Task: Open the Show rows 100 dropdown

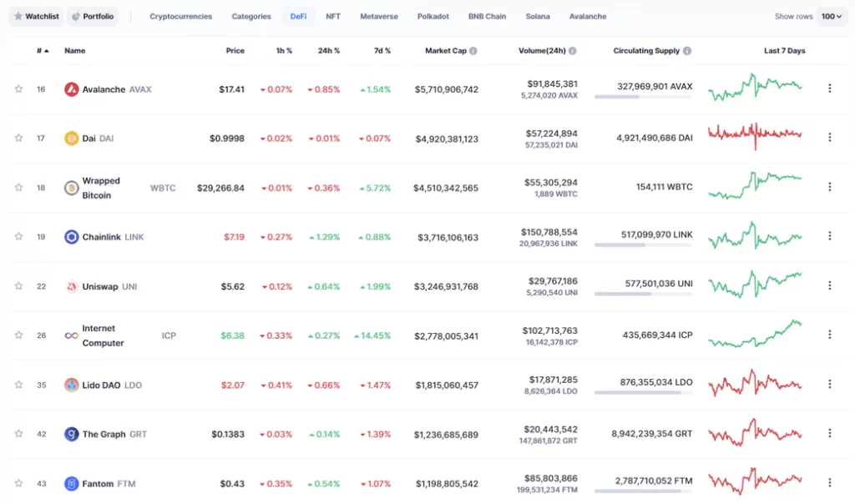Action: [x=832, y=17]
